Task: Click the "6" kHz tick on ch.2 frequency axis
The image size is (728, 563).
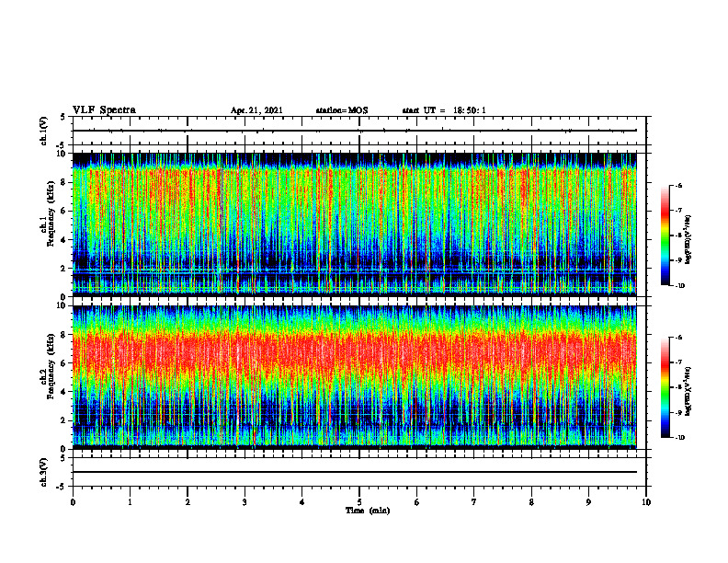Action: (64, 363)
